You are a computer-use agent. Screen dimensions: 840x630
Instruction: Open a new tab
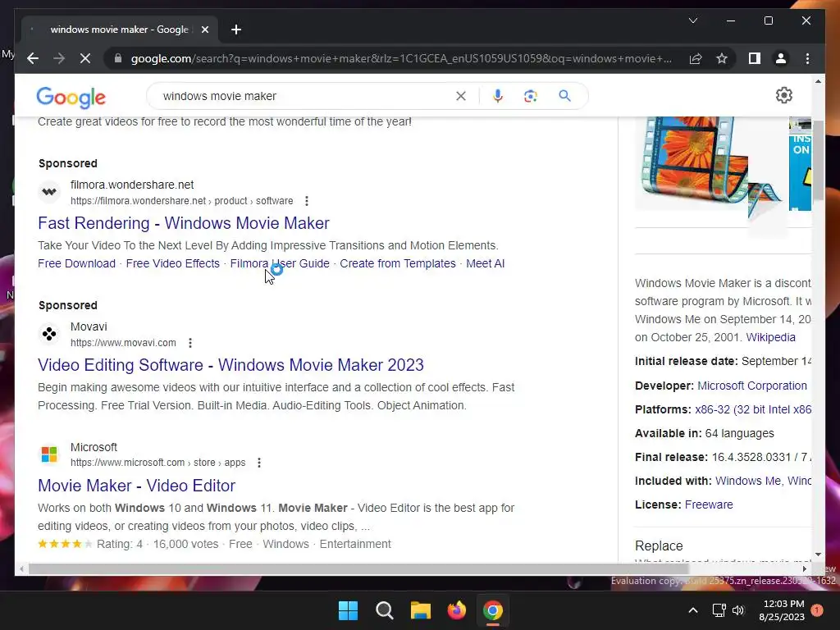click(x=236, y=30)
